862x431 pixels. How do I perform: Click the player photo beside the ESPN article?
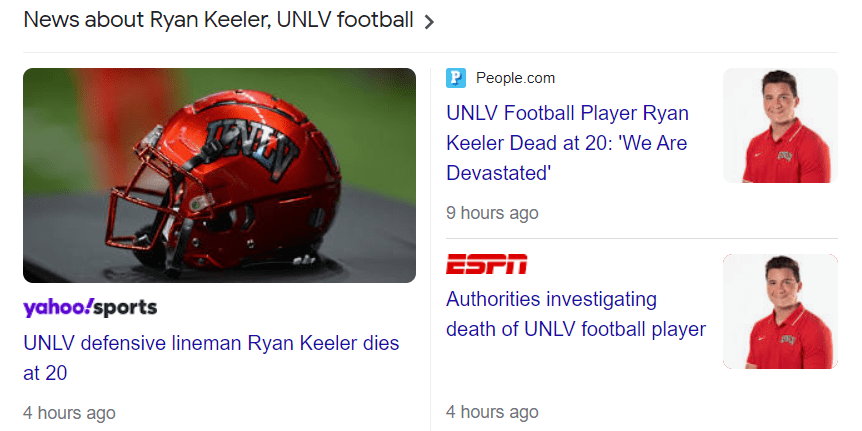pos(780,311)
